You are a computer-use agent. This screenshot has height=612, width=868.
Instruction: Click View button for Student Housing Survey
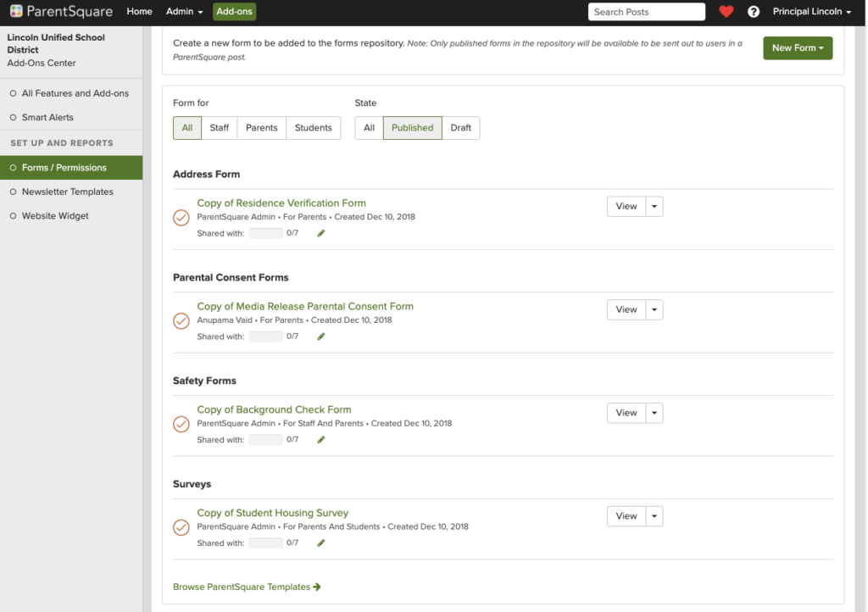626,516
